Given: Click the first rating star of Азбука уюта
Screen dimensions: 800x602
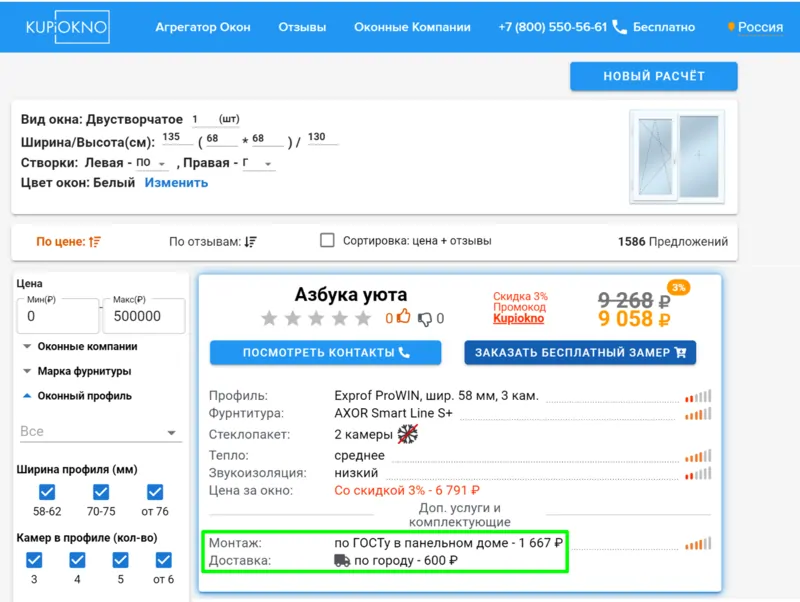Looking at the screenshot, I should 269,318.
